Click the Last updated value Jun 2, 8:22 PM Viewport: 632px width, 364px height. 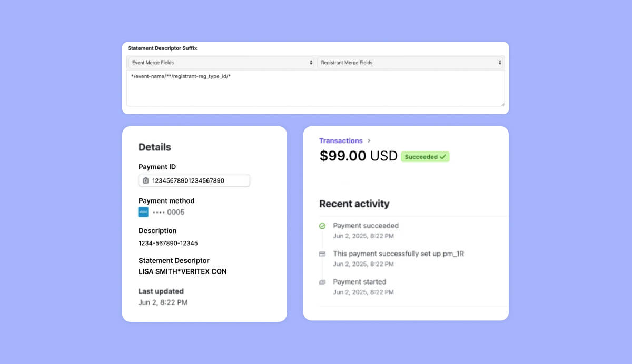163,302
